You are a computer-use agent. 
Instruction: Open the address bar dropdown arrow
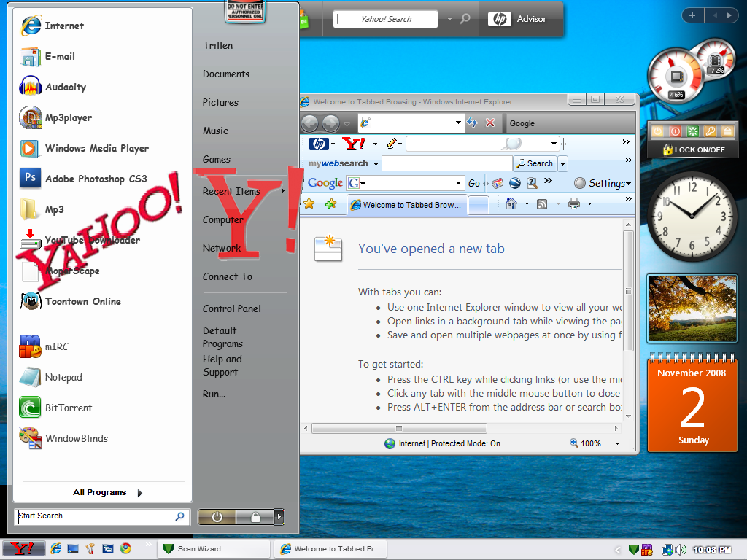458,122
